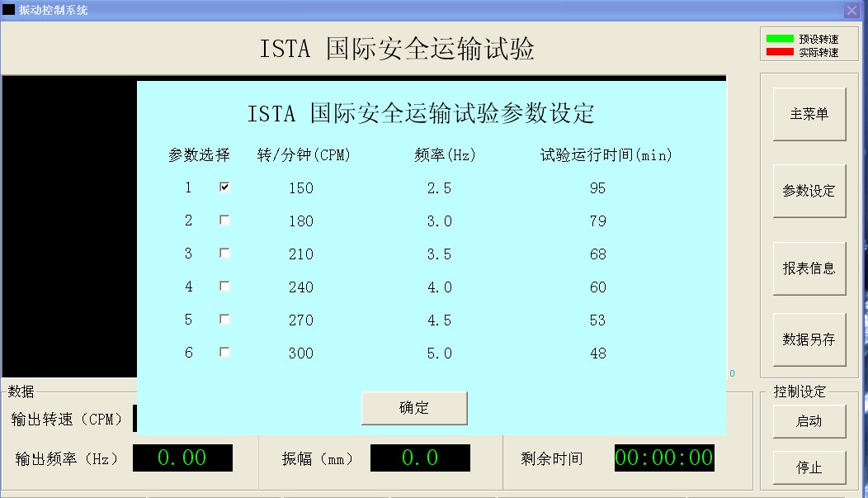Click the 3.0 Hz frequency value
Image resolution: width=868 pixels, height=498 pixels.
coord(439,221)
